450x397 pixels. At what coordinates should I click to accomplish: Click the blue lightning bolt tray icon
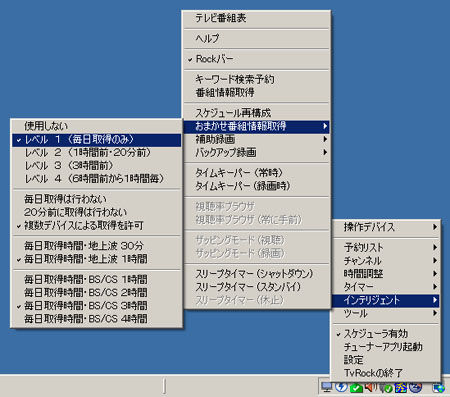point(341,387)
